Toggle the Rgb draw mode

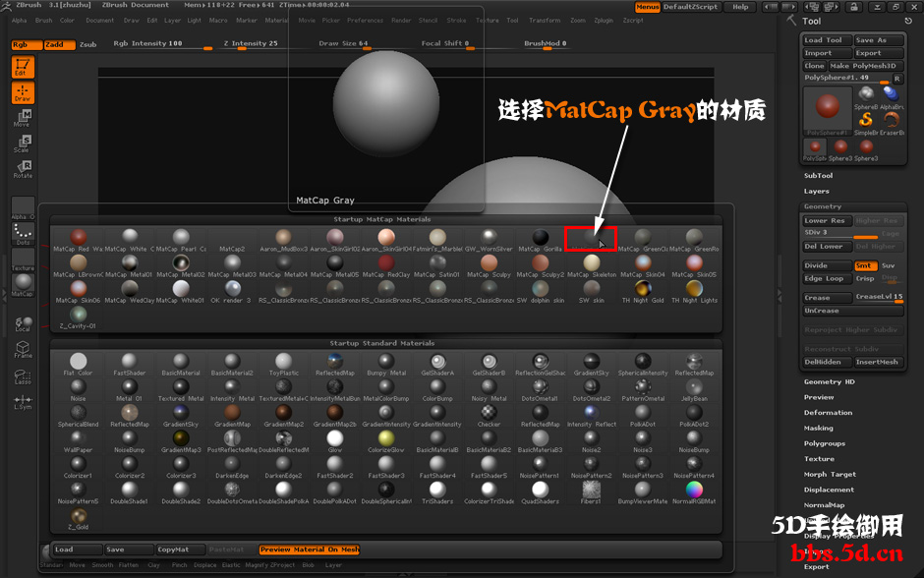(x=27, y=45)
